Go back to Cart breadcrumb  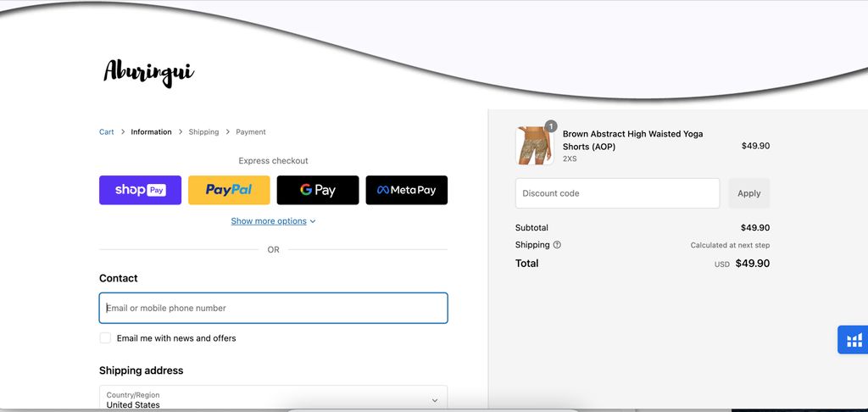[x=107, y=132]
